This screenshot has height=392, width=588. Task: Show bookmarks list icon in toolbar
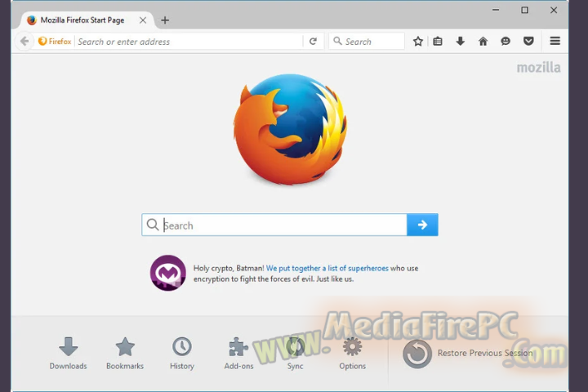click(x=438, y=42)
